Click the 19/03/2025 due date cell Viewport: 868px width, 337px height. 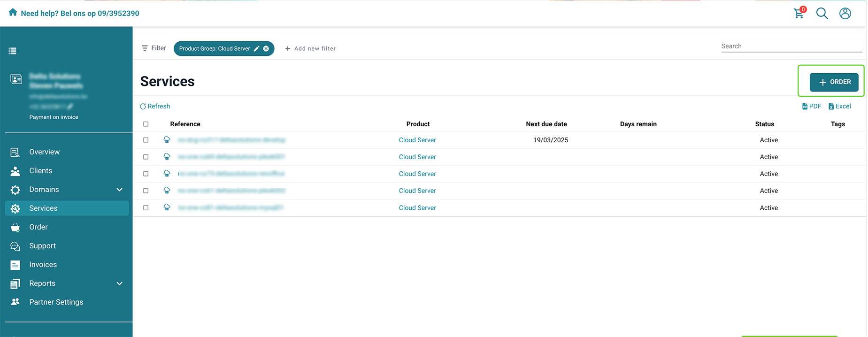(551, 140)
